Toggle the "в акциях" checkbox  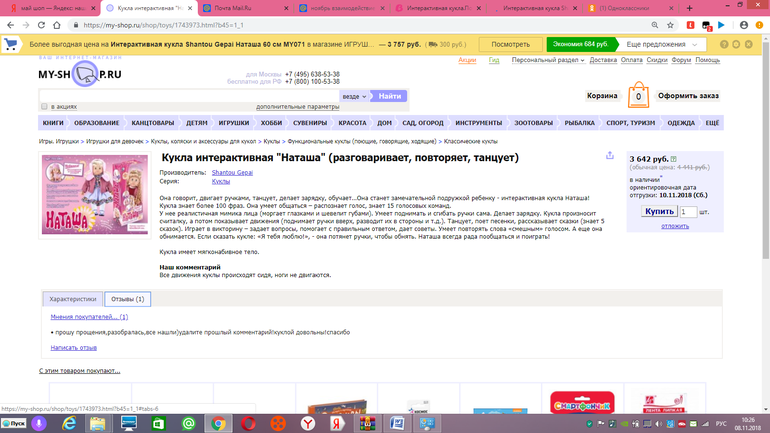tap(44, 106)
